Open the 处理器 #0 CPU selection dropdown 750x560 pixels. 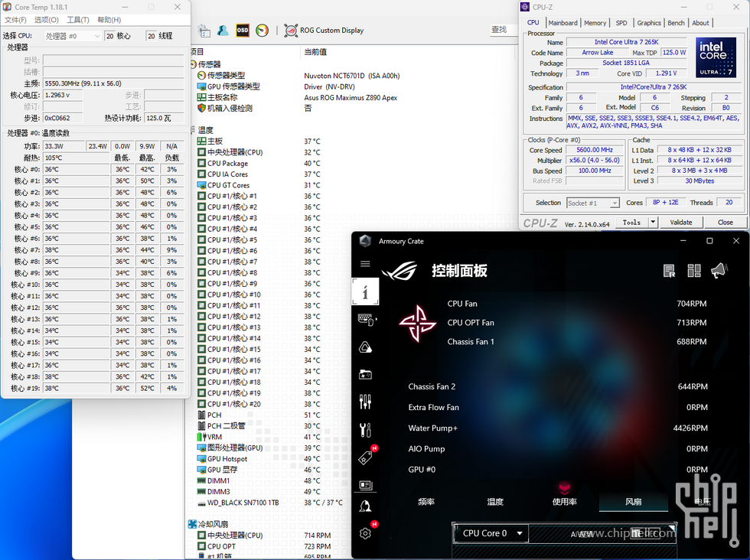[x=72, y=36]
